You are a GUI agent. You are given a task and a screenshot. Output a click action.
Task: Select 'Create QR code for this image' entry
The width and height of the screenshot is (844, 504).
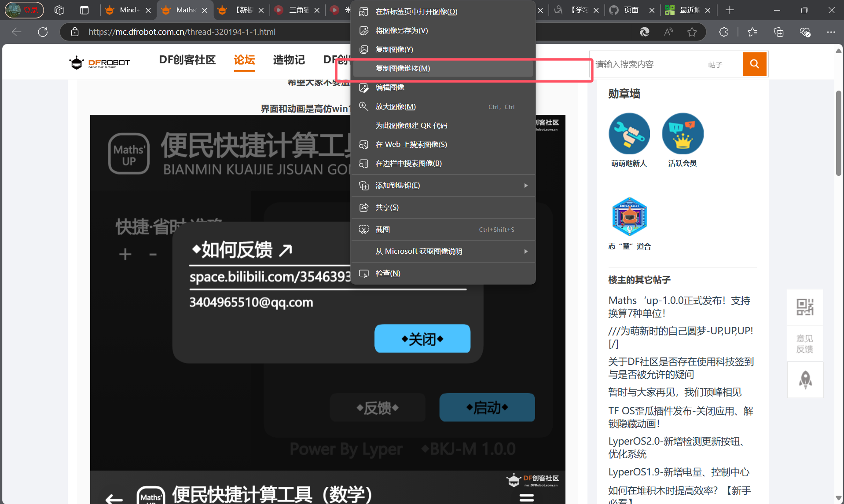[443, 126]
